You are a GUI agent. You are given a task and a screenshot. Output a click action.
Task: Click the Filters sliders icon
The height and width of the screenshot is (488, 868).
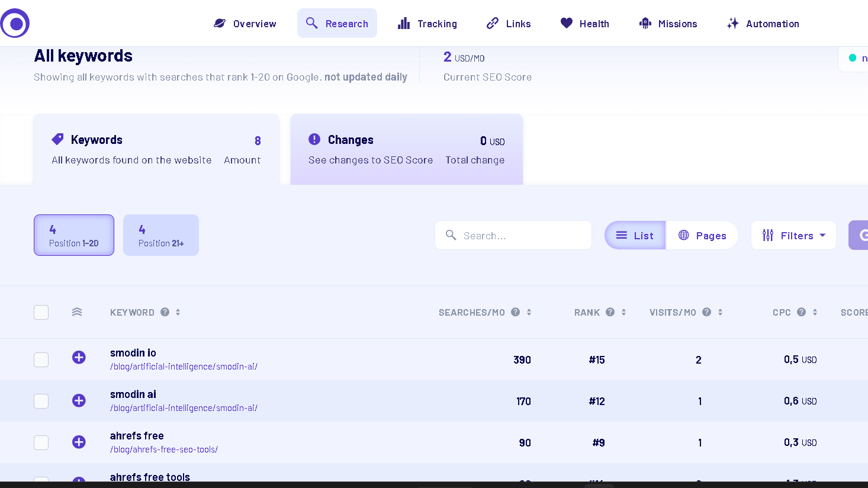coord(768,235)
